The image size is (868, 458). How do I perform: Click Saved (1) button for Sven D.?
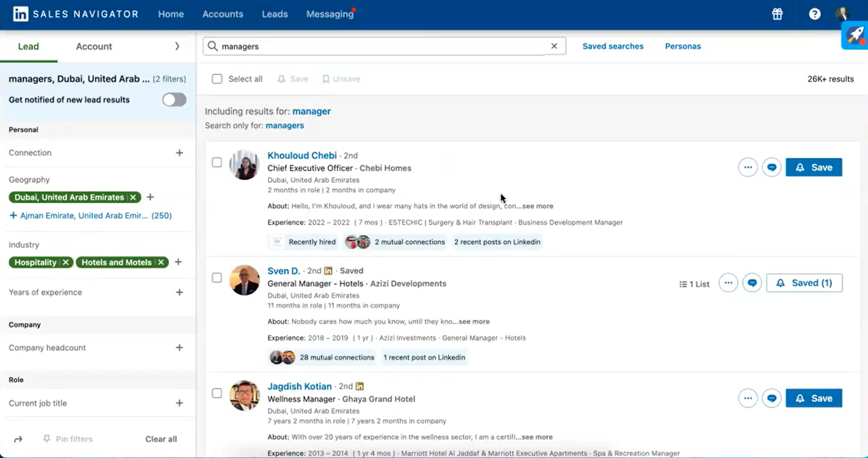point(805,283)
